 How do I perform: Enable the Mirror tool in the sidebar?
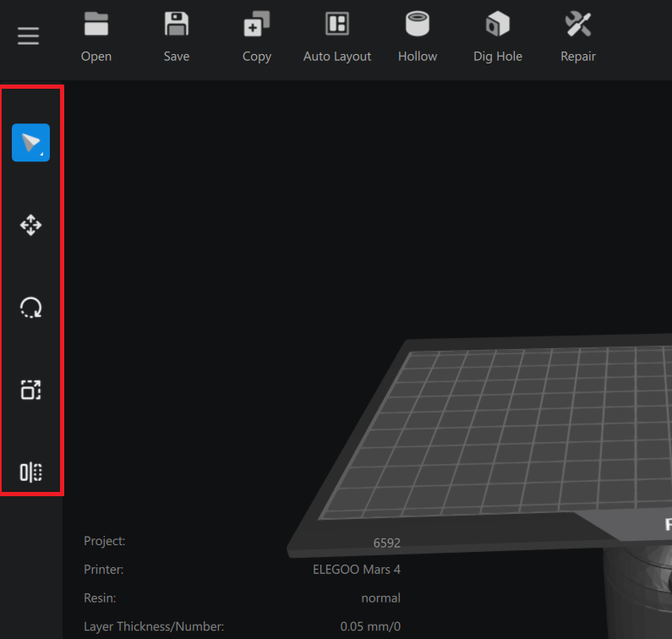pos(30,472)
